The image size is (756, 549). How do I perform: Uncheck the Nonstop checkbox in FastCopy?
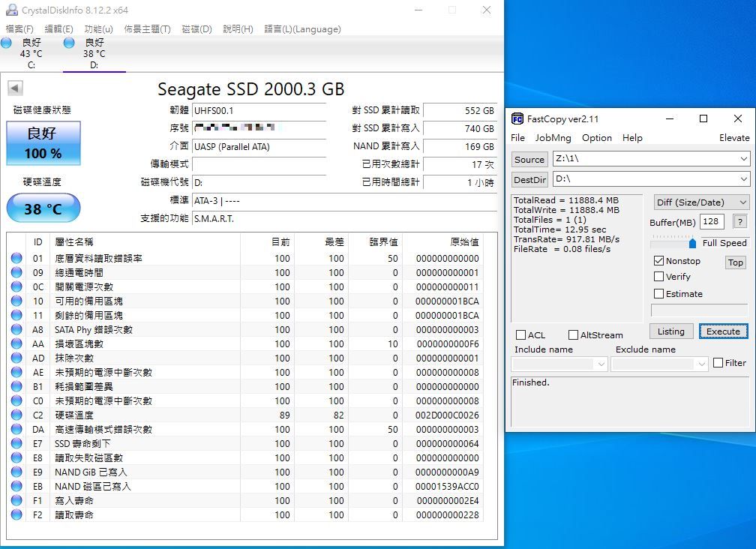pyautogui.click(x=658, y=261)
